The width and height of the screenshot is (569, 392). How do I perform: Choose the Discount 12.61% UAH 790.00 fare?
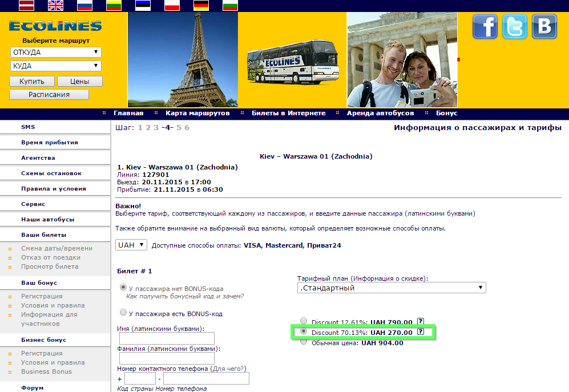coord(304,321)
